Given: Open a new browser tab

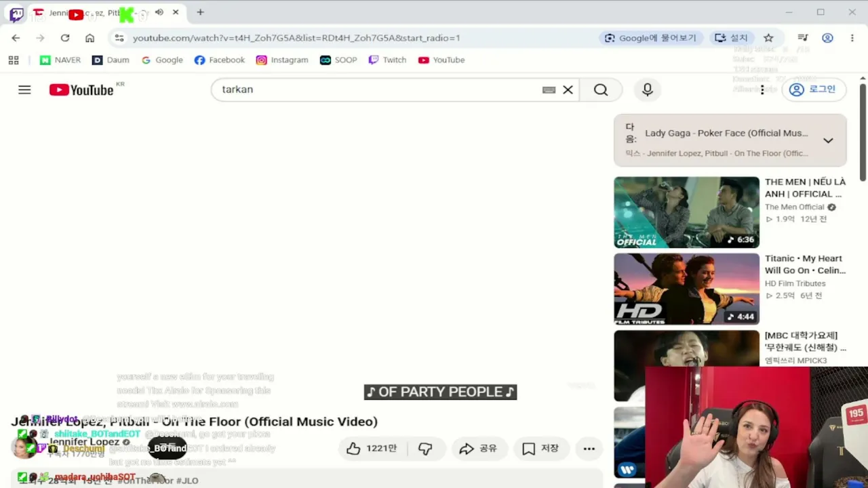Looking at the screenshot, I should [200, 12].
